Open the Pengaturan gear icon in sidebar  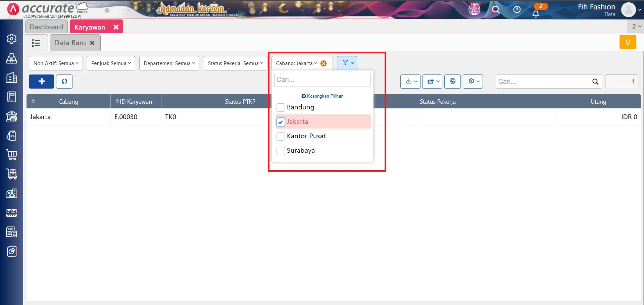(12, 39)
